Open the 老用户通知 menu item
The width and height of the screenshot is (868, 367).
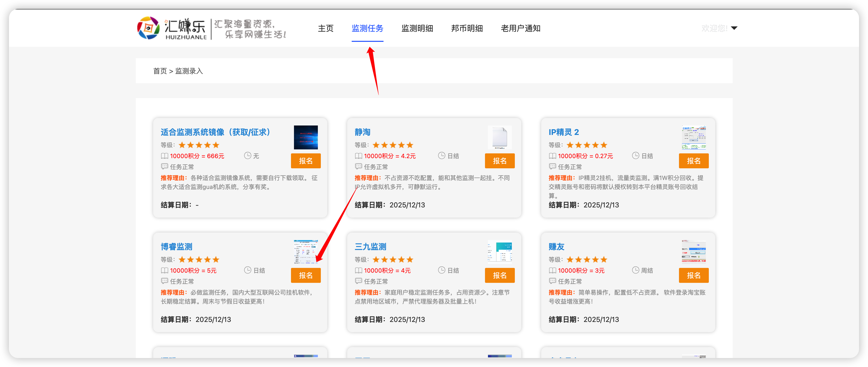(520, 28)
